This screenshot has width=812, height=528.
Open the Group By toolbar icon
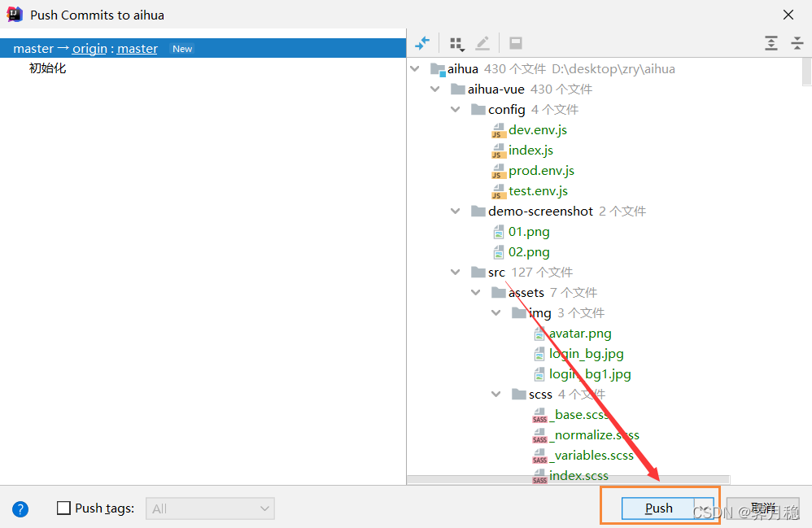(x=456, y=43)
